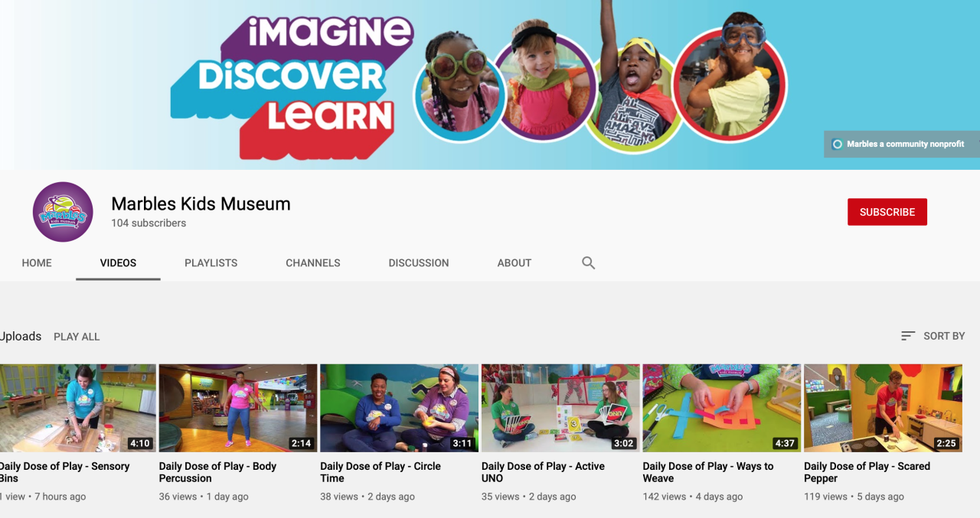Click the Marbles Kids Museum channel avatar

[63, 212]
